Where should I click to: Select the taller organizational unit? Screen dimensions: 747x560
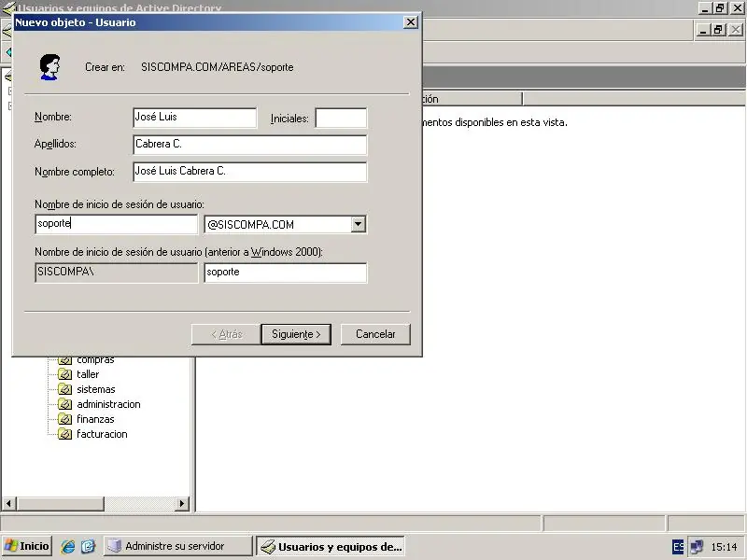click(88, 374)
